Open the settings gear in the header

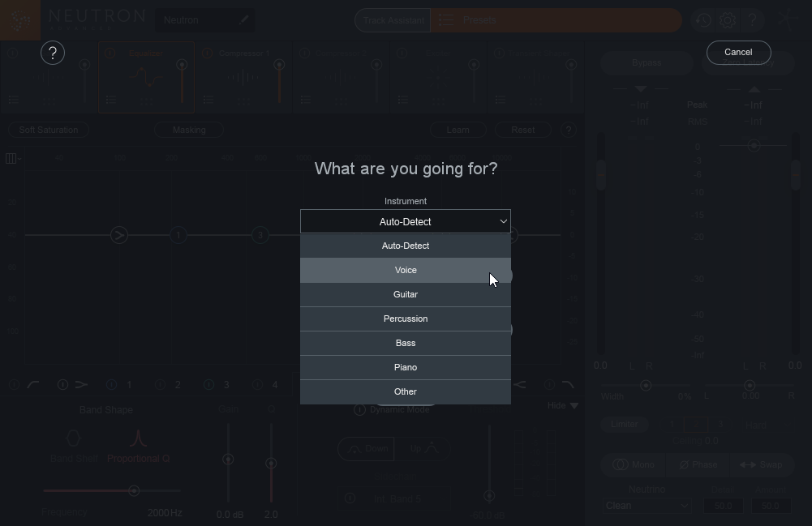(728, 20)
